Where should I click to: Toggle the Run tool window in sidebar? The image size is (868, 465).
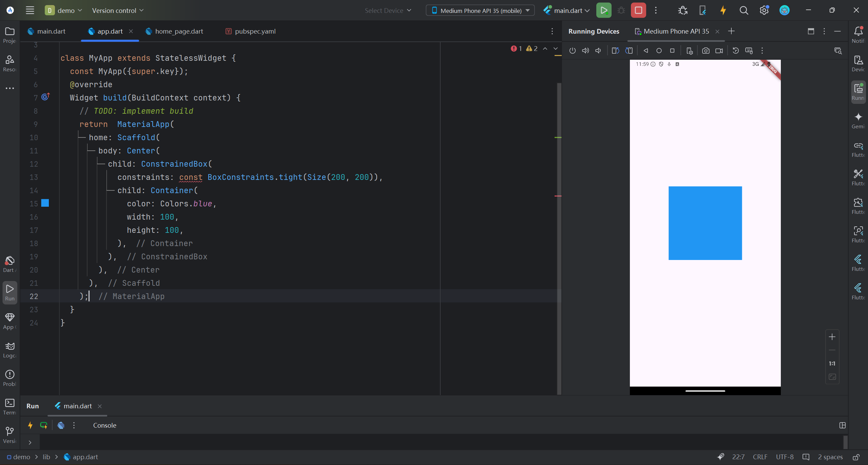10,292
